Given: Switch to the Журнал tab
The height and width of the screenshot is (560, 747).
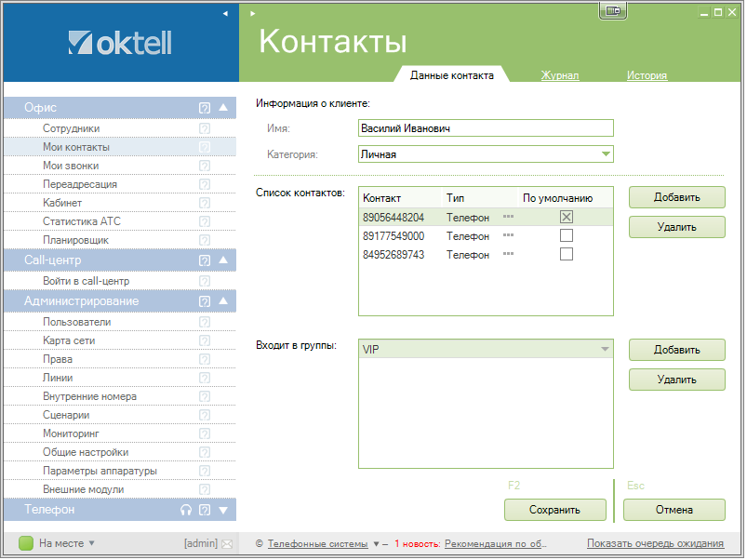Looking at the screenshot, I should (x=560, y=76).
